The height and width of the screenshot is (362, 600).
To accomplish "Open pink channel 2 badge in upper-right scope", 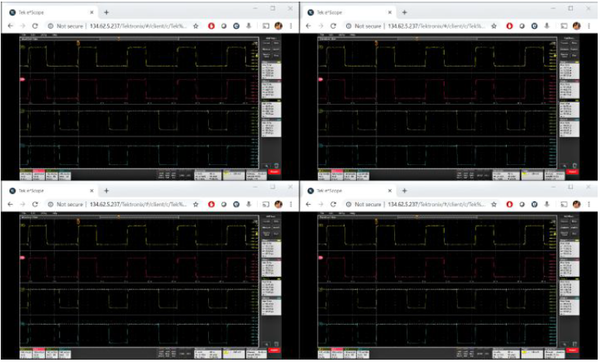I will [337, 175].
